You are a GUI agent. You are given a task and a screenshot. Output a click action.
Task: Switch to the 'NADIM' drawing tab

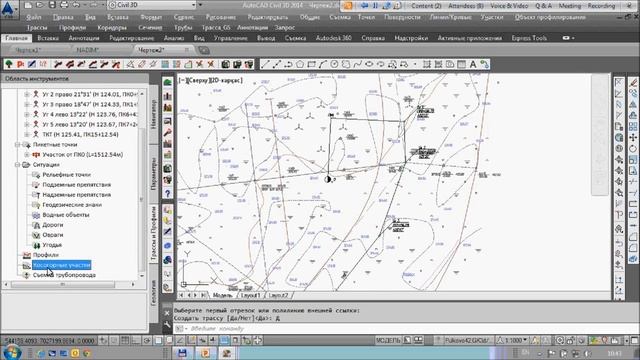click(87, 50)
